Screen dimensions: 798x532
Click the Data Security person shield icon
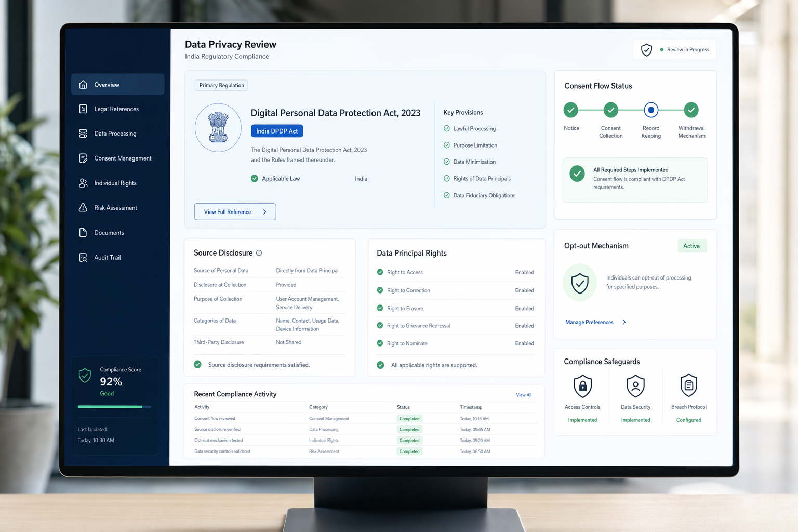(x=635, y=386)
